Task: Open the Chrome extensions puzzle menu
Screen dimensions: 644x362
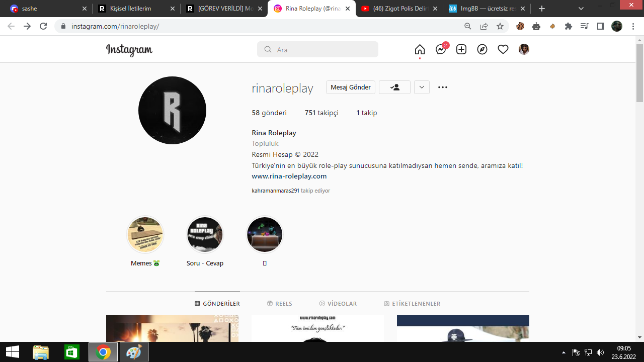Action: [569, 26]
